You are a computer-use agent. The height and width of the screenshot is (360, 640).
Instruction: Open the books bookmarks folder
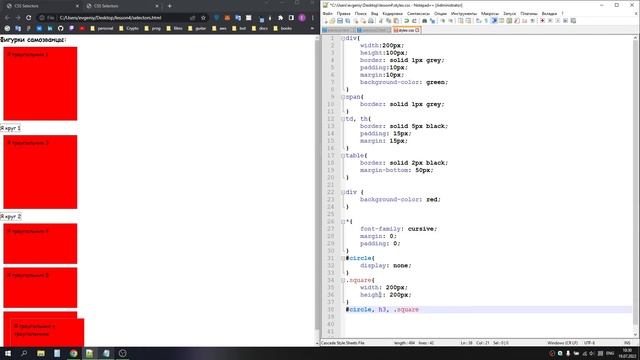pos(282,29)
